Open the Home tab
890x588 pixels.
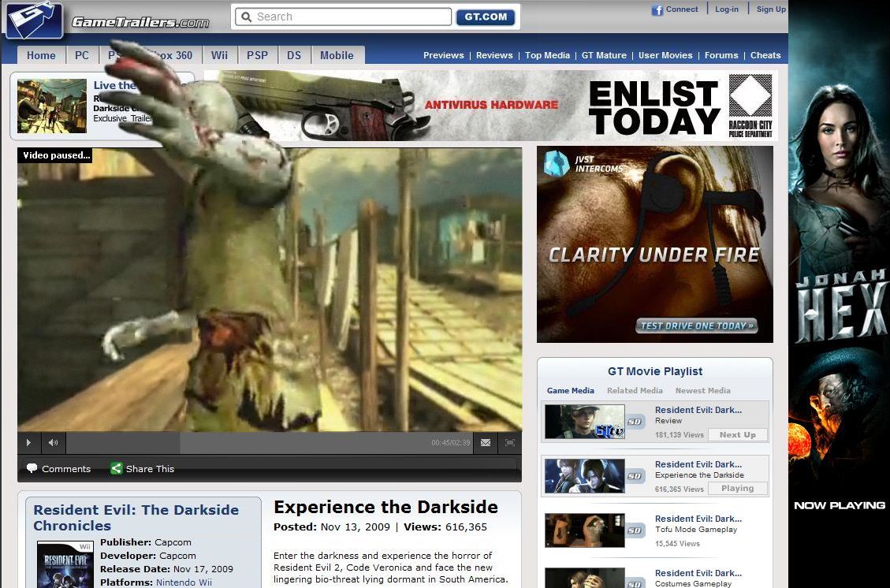(x=41, y=55)
